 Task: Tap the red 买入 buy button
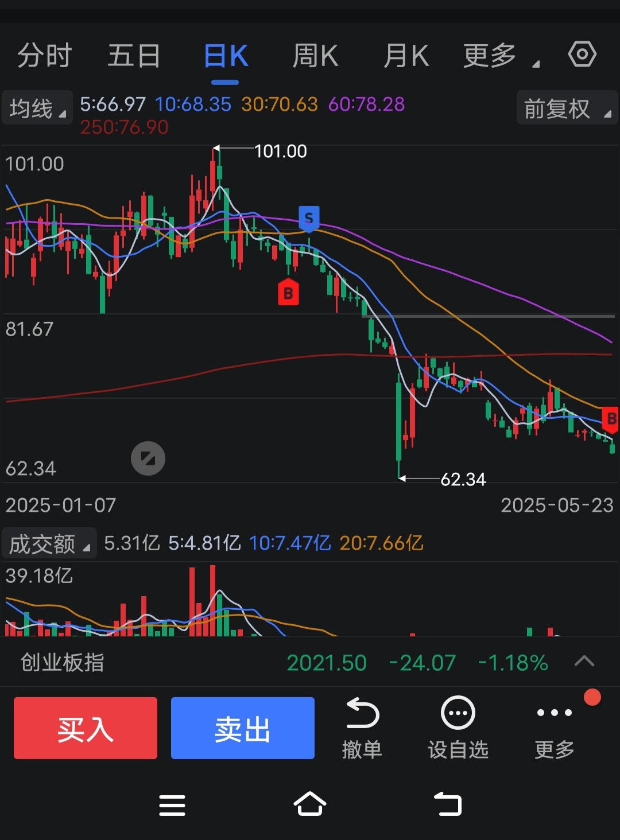pyautogui.click(x=86, y=728)
